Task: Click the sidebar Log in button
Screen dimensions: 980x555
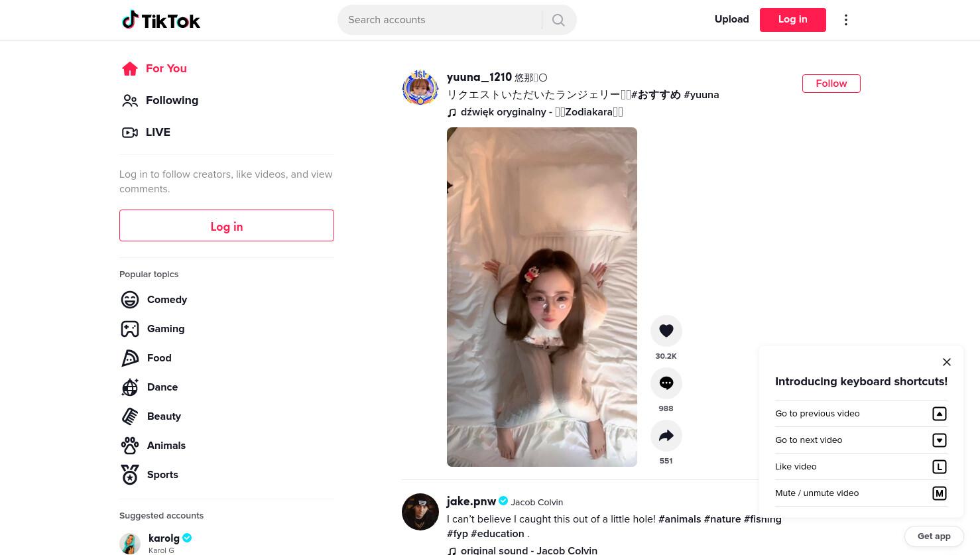Action: 227,225
